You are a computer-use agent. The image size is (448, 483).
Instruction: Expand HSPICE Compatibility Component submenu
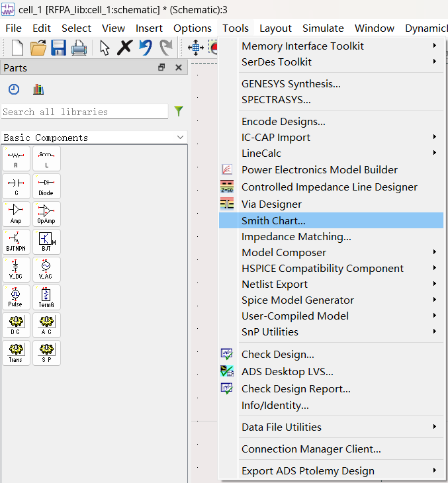coord(332,269)
